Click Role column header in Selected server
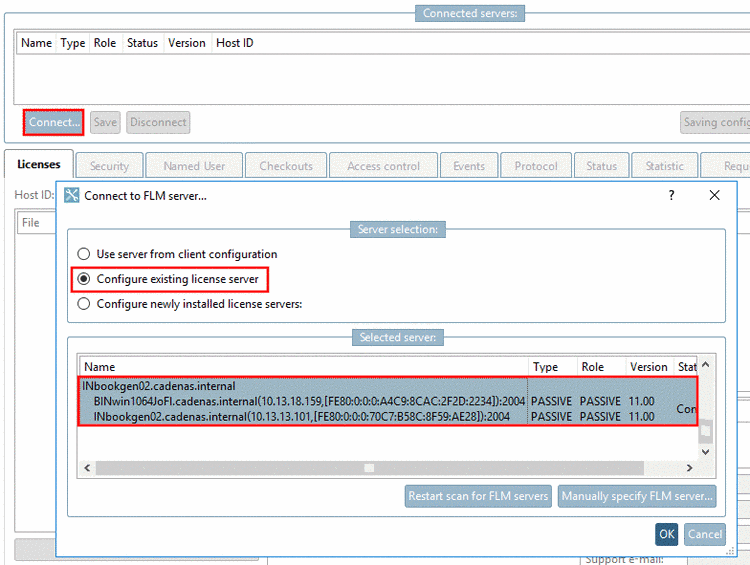The image size is (750, 565). 602,367
